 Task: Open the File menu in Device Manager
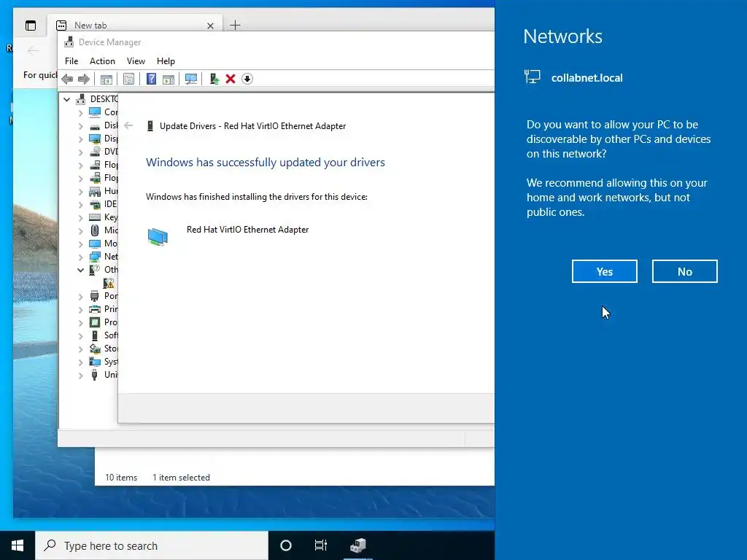pyautogui.click(x=71, y=61)
